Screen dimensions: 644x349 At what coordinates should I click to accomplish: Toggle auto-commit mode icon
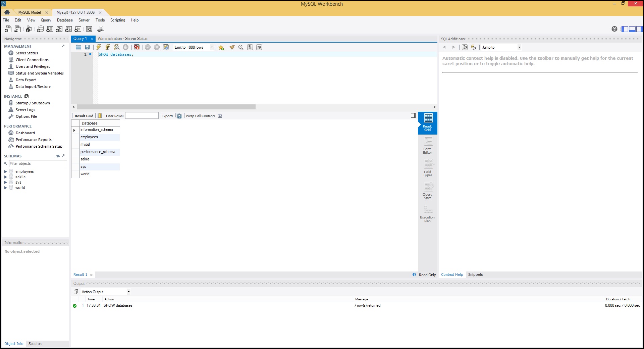[x=166, y=47]
